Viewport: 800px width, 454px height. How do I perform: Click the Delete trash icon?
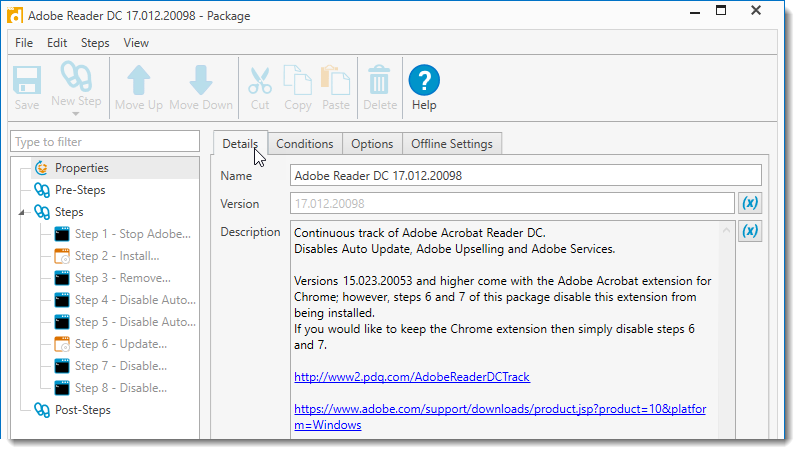pyautogui.click(x=380, y=82)
